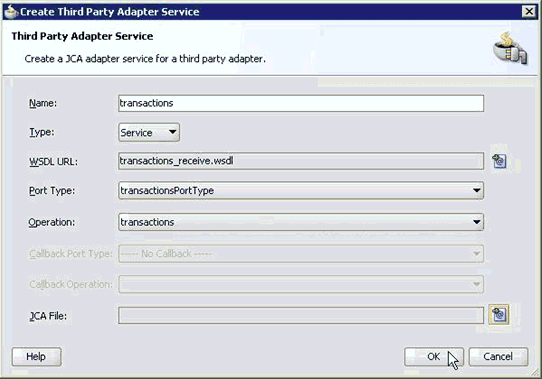Click the JCA File browse icon
This screenshot has width=542, height=379.
point(499,314)
